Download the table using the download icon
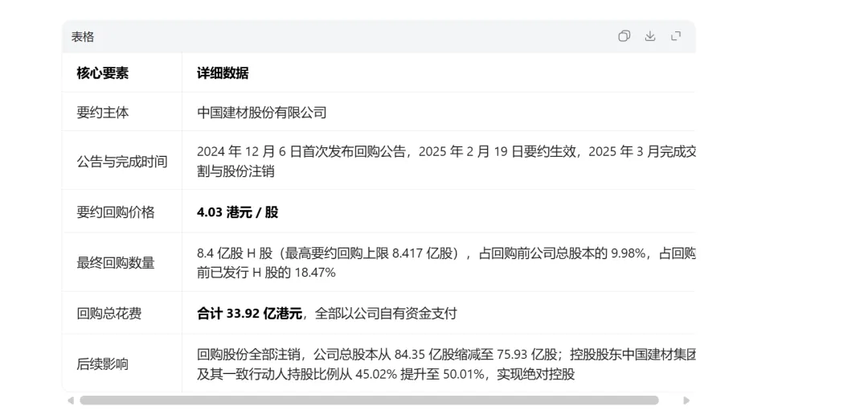 click(650, 36)
